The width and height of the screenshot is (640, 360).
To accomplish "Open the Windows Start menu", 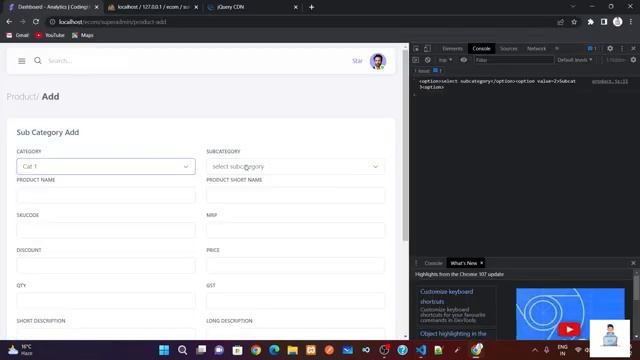I will tap(164, 350).
